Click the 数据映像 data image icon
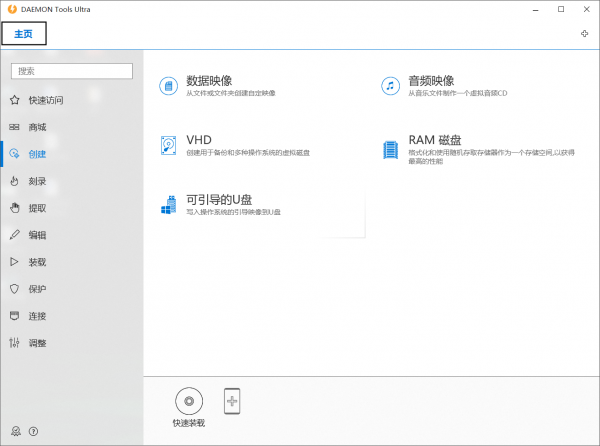The image size is (600, 446). [168, 86]
